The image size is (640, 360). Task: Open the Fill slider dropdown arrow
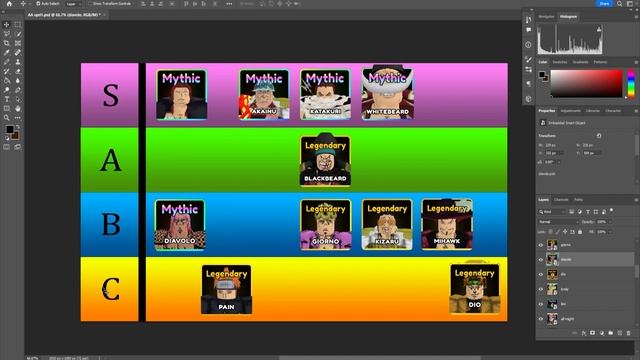[611, 232]
